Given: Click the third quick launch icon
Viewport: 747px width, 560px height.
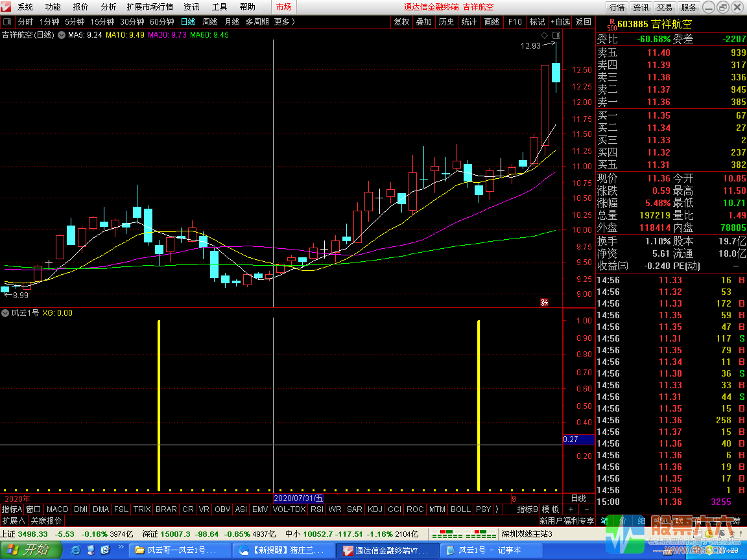Looking at the screenshot, I should click(x=105, y=550).
